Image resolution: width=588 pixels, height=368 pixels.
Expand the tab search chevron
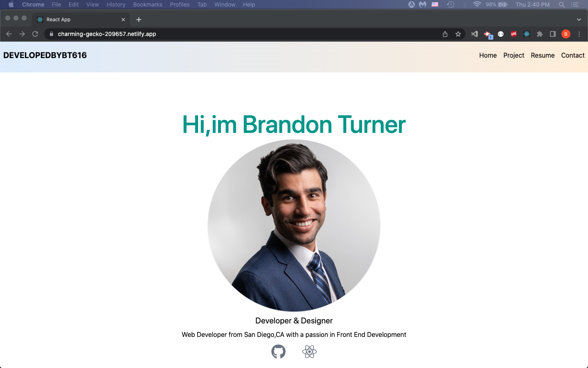point(579,19)
